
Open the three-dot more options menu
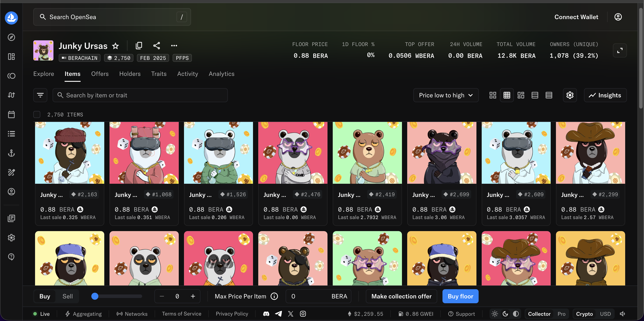tap(174, 46)
